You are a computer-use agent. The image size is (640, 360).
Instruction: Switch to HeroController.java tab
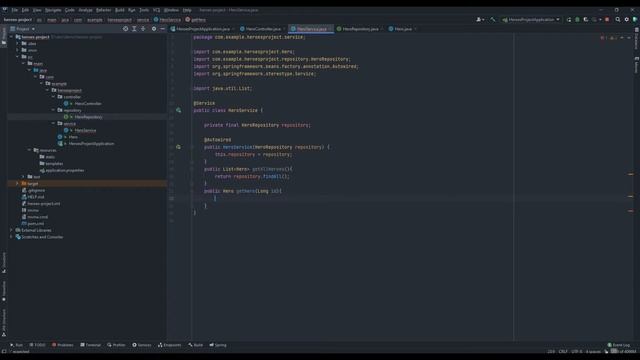point(262,29)
